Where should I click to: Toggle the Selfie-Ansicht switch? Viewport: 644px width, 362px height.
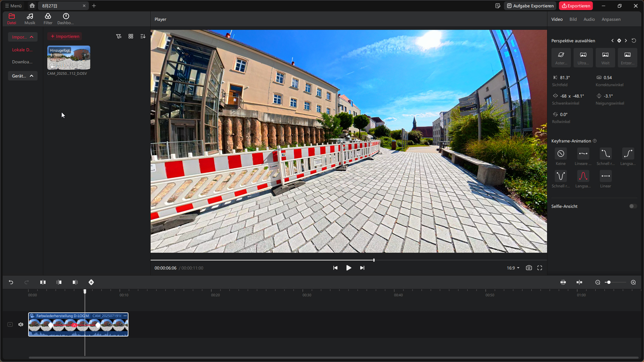(x=633, y=206)
